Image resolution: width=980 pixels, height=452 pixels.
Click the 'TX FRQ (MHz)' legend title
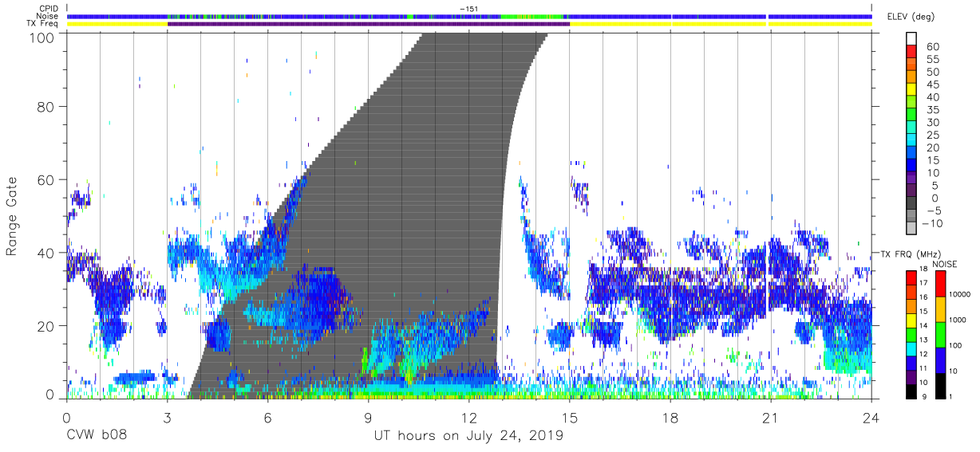coord(910,254)
